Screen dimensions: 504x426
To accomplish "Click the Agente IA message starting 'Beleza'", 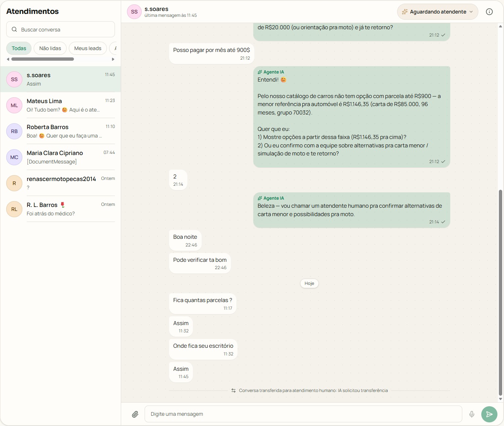I will point(351,210).
